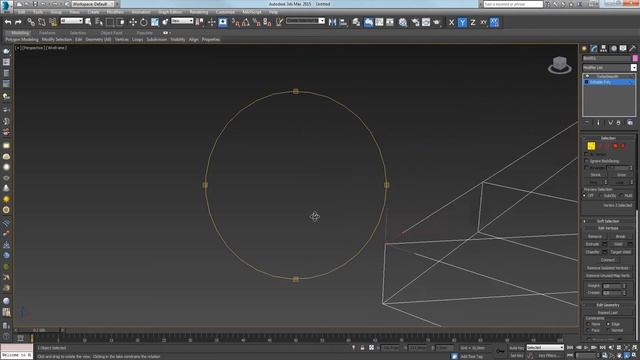Screen dimensions: 640x360
Task: Open the Customize menu
Action: 225,12
